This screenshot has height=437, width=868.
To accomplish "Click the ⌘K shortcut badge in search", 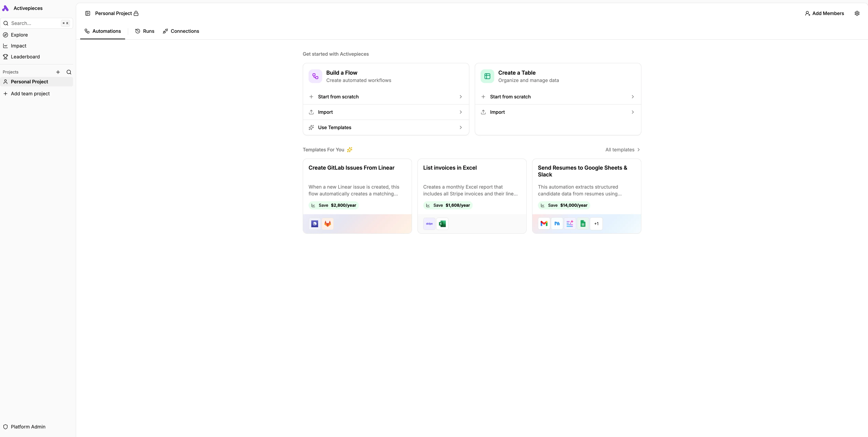I will tap(65, 23).
